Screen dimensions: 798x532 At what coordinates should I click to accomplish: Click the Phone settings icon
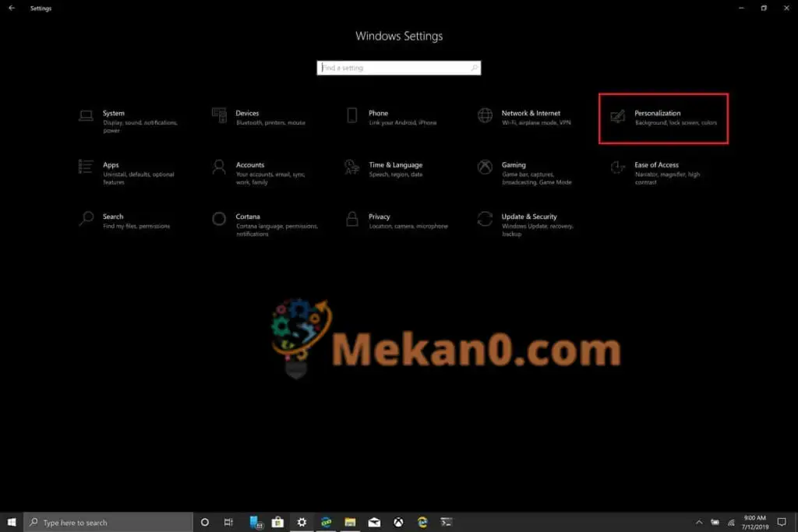(x=351, y=115)
